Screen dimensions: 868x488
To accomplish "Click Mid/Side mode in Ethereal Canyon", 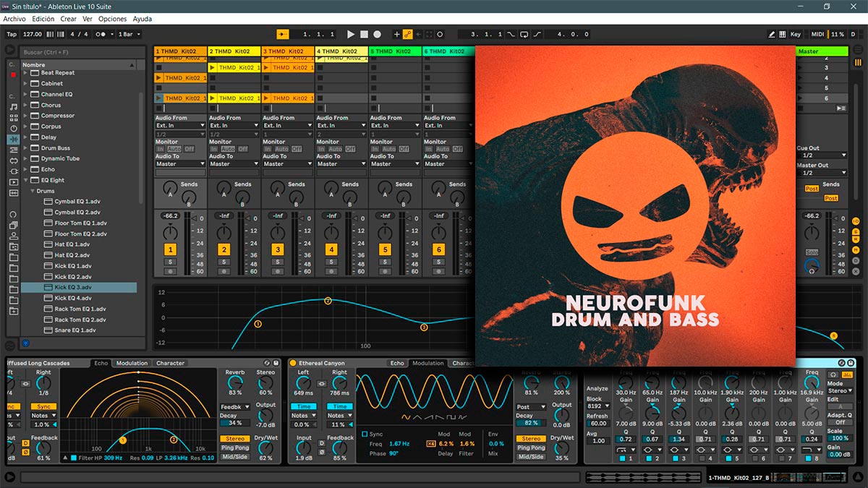I will click(531, 457).
